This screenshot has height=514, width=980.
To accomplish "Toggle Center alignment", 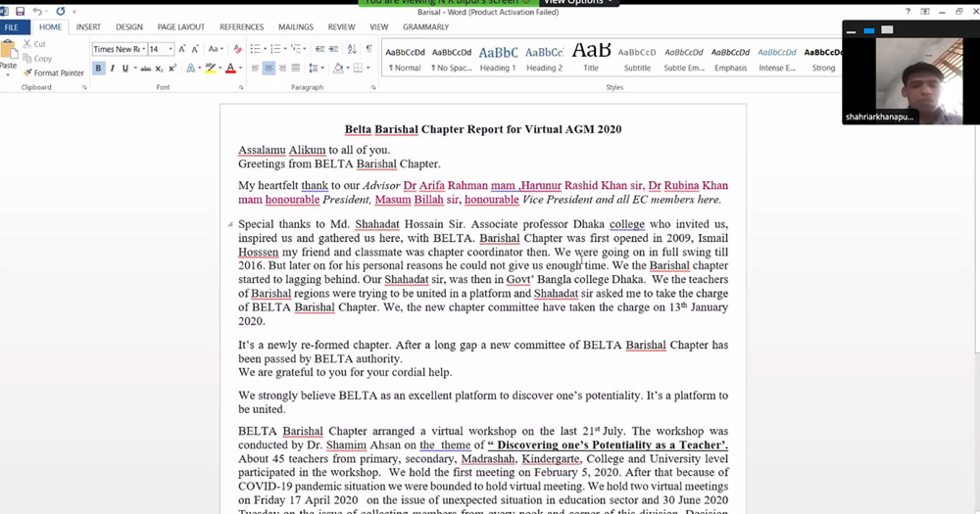I will pos(269,69).
